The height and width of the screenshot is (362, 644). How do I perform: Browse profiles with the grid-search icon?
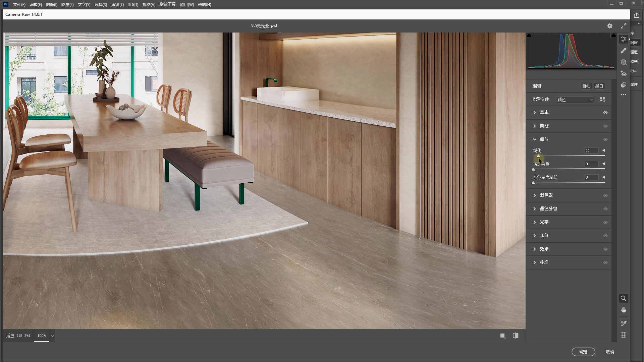click(602, 100)
